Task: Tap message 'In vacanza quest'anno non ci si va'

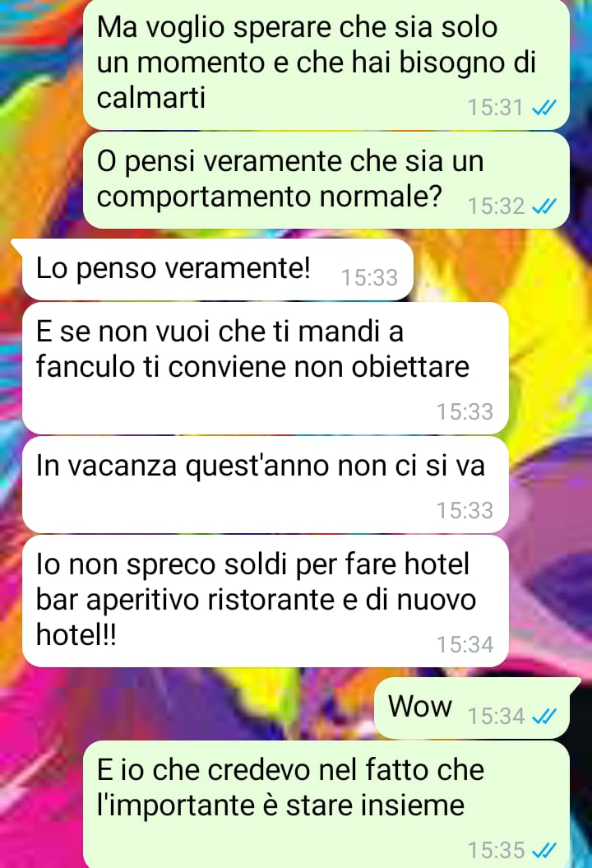Action: point(265,485)
